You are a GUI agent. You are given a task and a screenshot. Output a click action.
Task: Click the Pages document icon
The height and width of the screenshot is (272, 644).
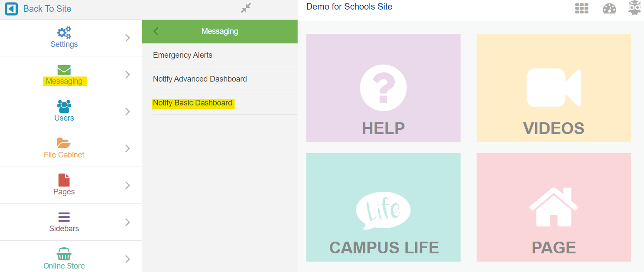(x=64, y=180)
